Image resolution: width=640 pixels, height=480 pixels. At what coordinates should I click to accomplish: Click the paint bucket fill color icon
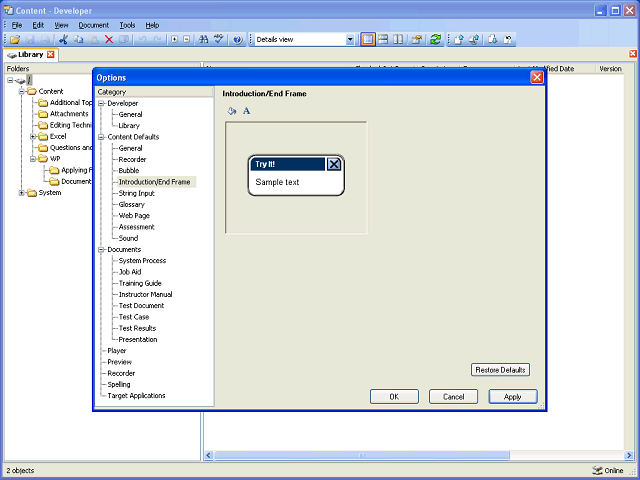[232, 111]
